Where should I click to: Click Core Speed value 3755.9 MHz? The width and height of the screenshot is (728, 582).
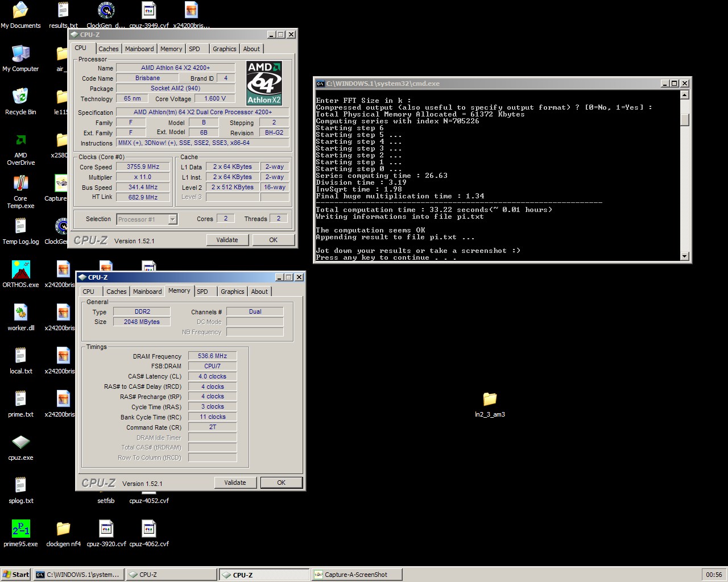143,167
